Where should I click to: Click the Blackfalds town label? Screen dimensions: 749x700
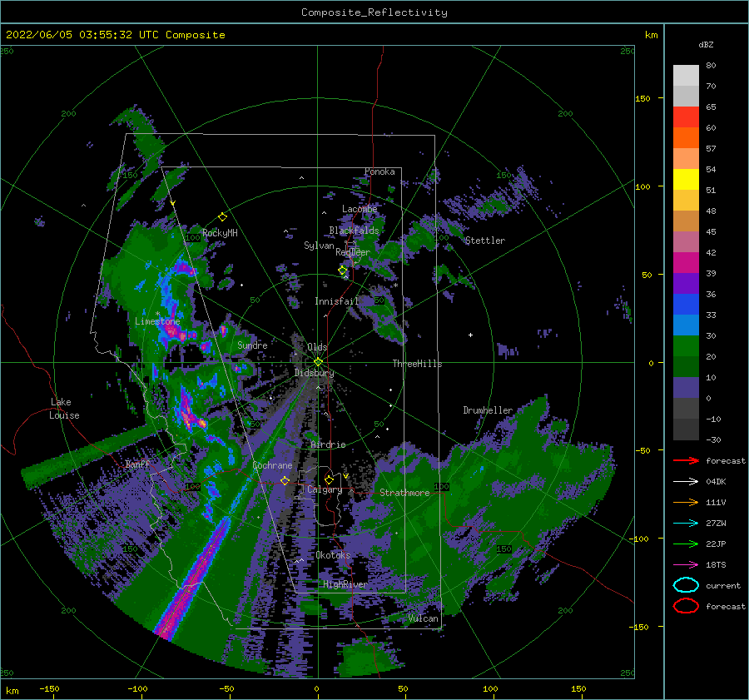tap(354, 231)
